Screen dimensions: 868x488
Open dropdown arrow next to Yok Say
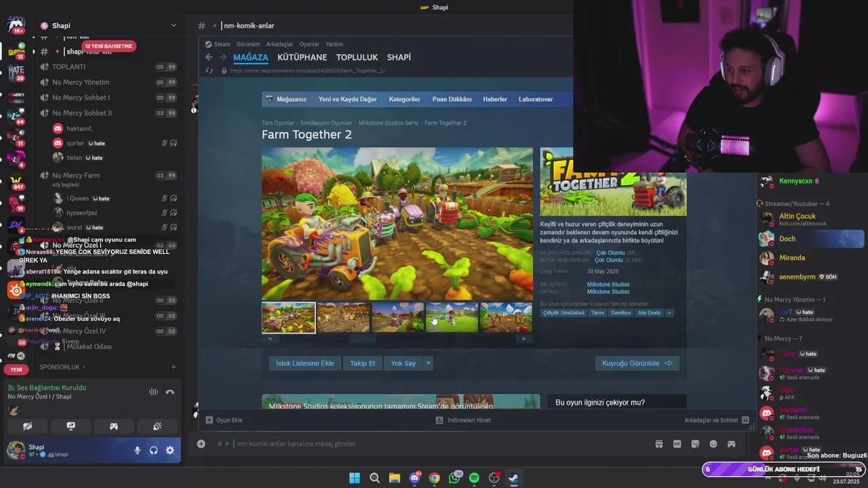pos(428,363)
